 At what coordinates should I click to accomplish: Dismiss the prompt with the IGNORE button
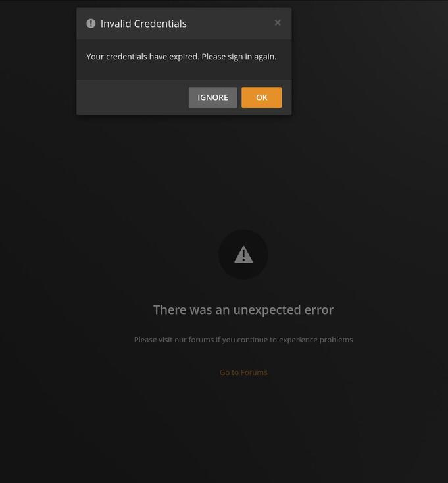click(212, 97)
